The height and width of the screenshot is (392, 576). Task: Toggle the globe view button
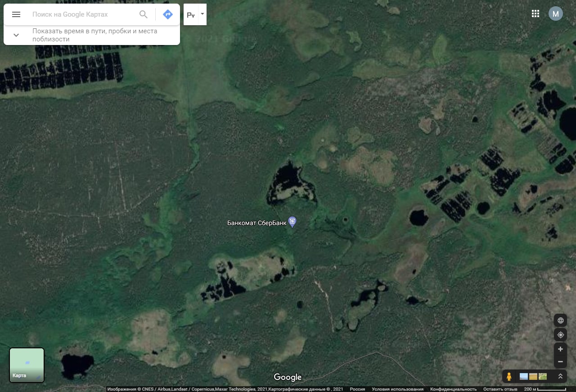[x=561, y=320]
